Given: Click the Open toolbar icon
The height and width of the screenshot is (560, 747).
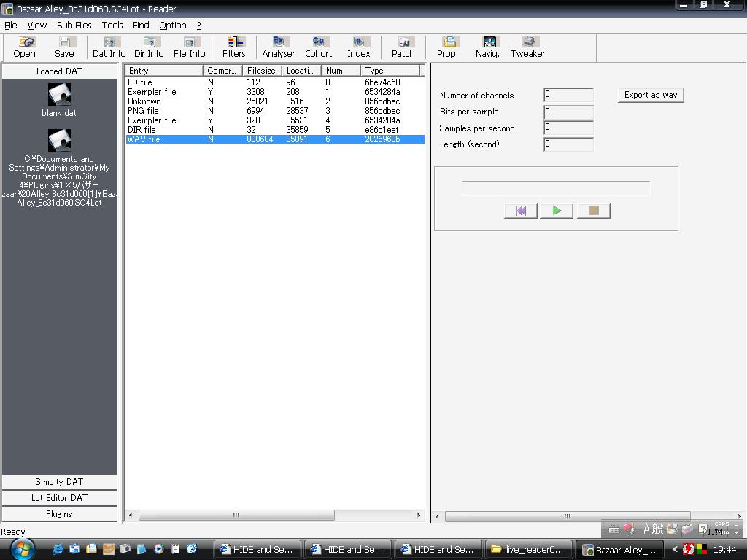Looking at the screenshot, I should [24, 47].
